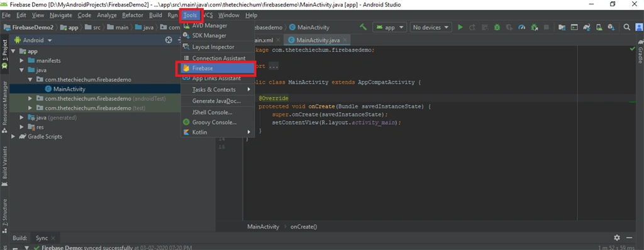Open the profiler gauge icon in toolbar
The height and width of the screenshot is (250, 644).
pos(521,28)
